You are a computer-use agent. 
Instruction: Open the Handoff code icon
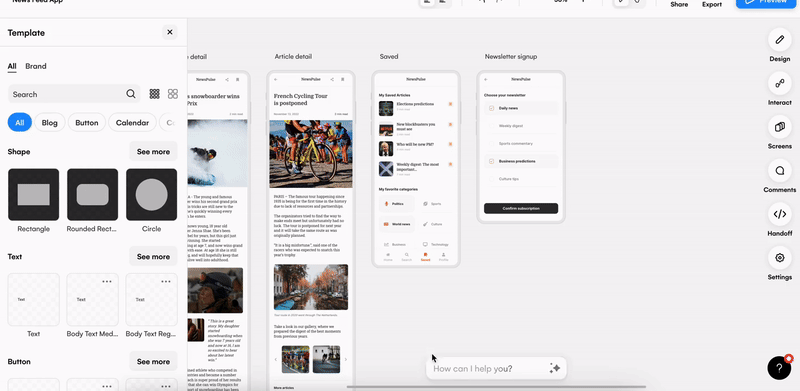pyautogui.click(x=780, y=214)
